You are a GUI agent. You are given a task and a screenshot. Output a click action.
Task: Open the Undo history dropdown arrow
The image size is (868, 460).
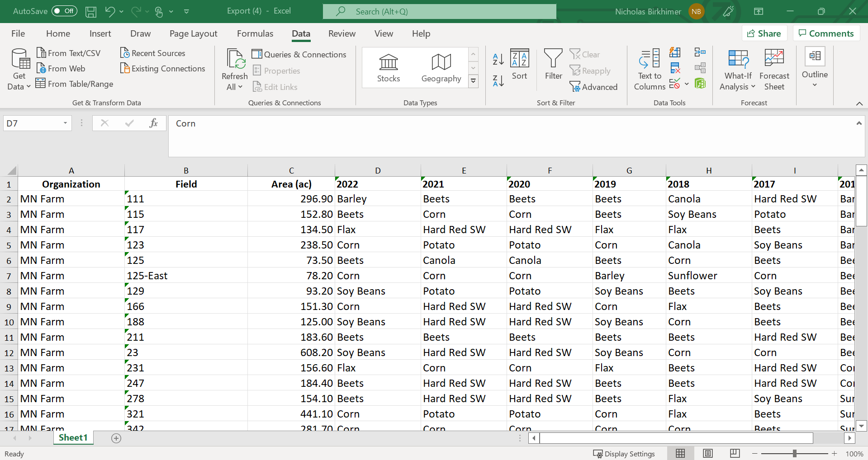tap(122, 11)
